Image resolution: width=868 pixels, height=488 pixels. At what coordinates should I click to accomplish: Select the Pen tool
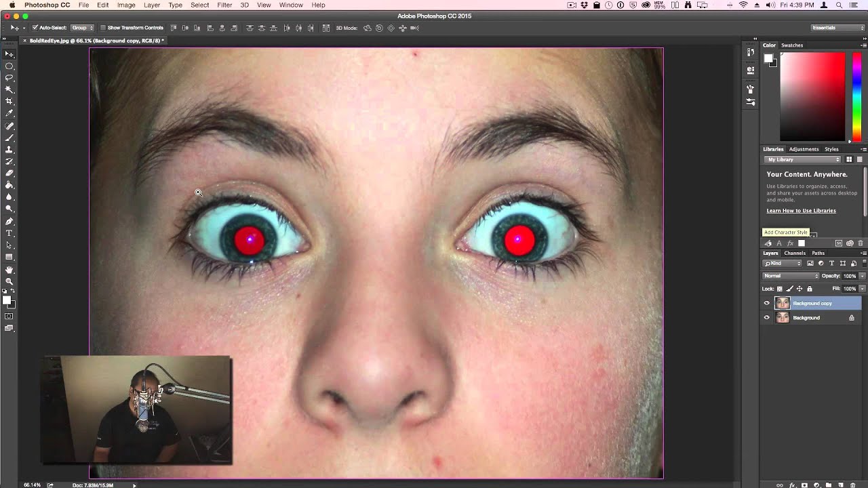(9, 222)
